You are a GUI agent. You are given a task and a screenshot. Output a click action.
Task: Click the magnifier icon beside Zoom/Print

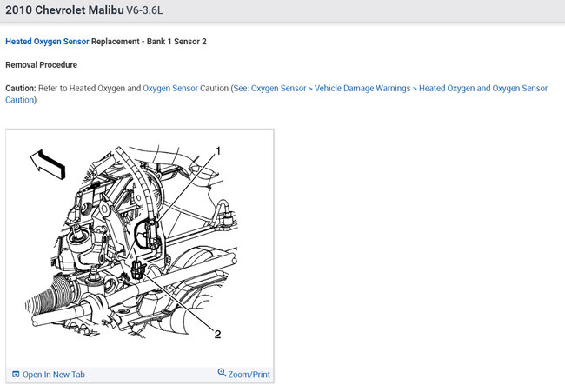click(x=222, y=372)
